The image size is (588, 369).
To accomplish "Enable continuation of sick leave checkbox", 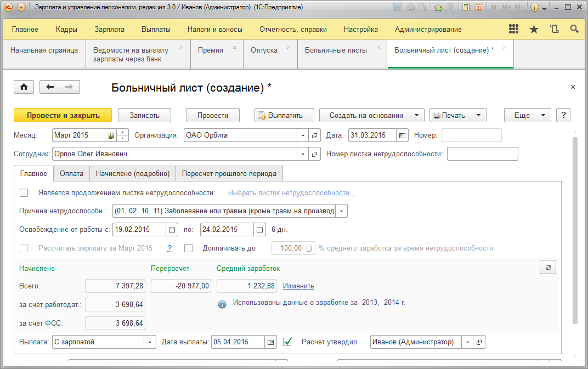I will [24, 193].
